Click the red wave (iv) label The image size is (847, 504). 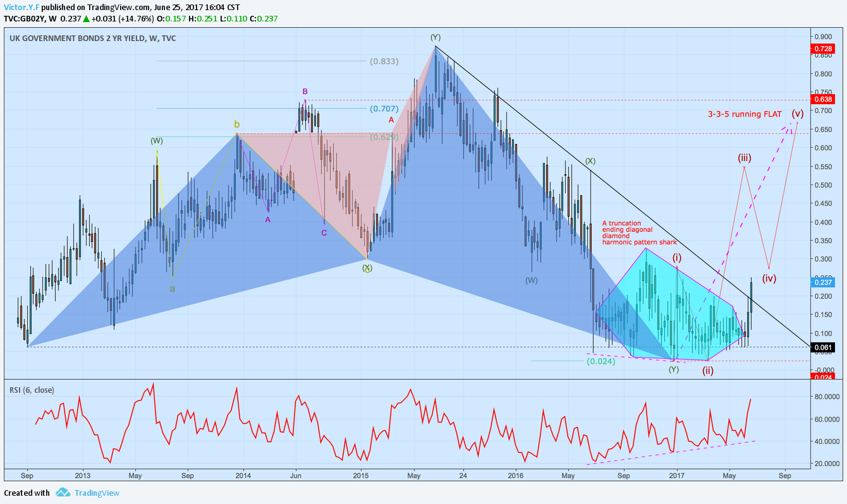[x=769, y=277]
